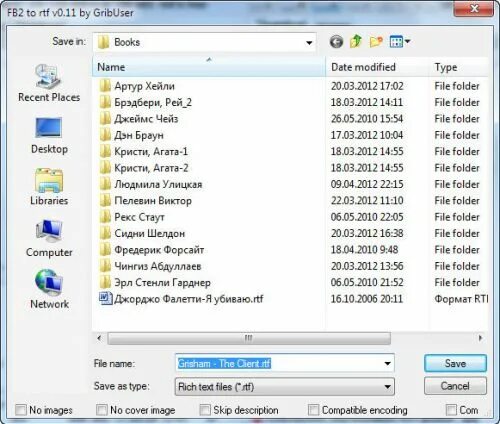Open Network in places bar
Screen dimensions: 500x424
click(49, 289)
